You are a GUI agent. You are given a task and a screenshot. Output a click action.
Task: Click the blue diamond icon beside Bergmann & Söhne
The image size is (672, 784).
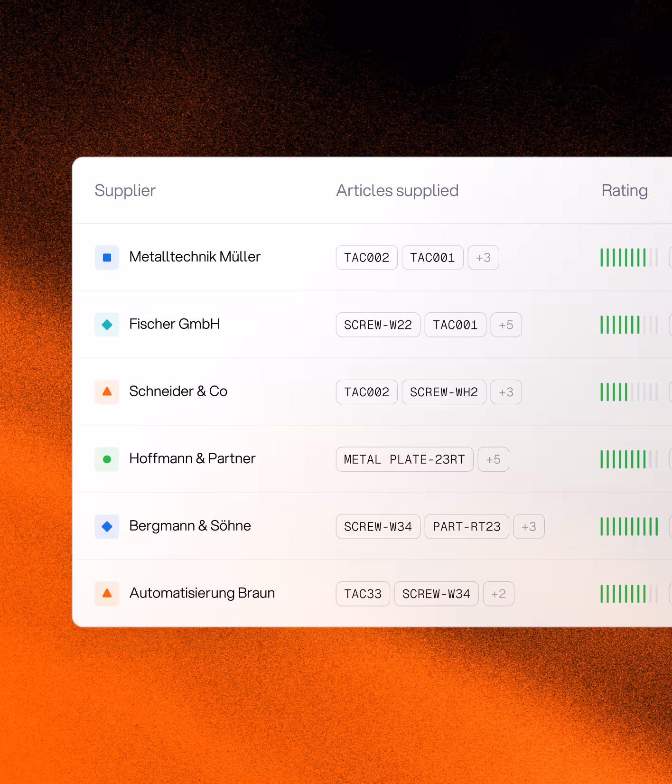tap(107, 526)
